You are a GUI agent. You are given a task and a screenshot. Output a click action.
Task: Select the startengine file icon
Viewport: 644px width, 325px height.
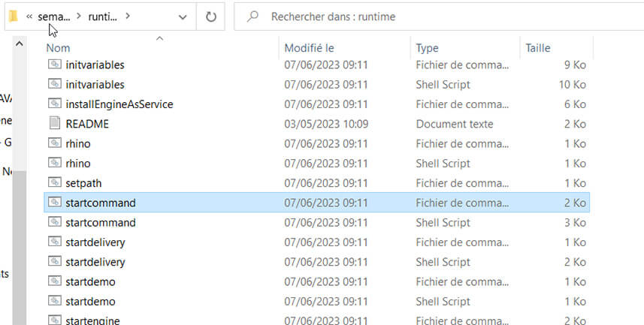[x=55, y=320]
